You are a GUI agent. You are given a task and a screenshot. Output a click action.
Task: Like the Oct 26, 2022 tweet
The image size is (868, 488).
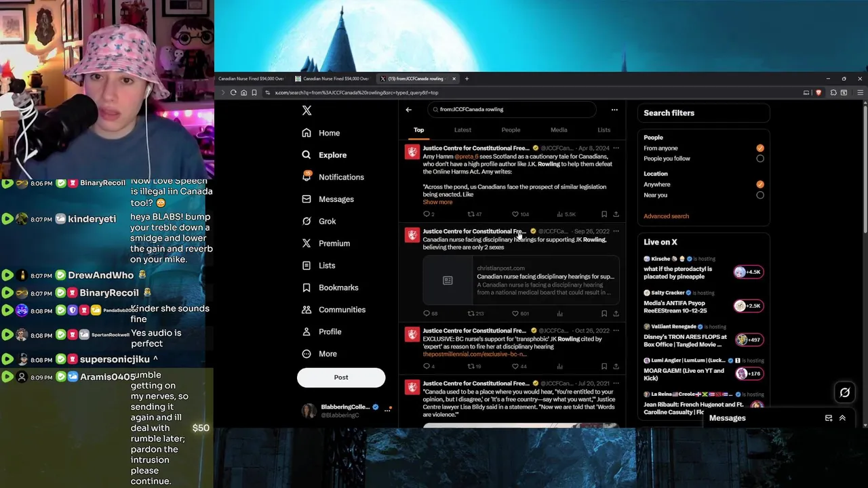[515, 366]
